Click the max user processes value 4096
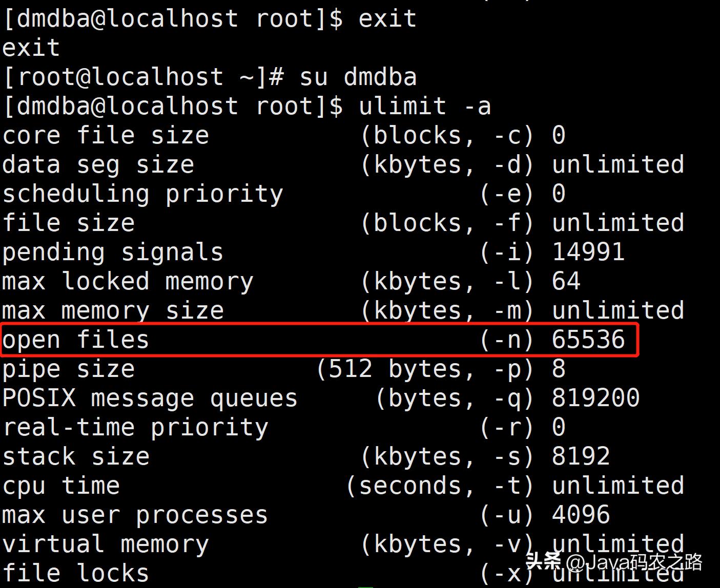Image resolution: width=720 pixels, height=588 pixels. [x=581, y=515]
